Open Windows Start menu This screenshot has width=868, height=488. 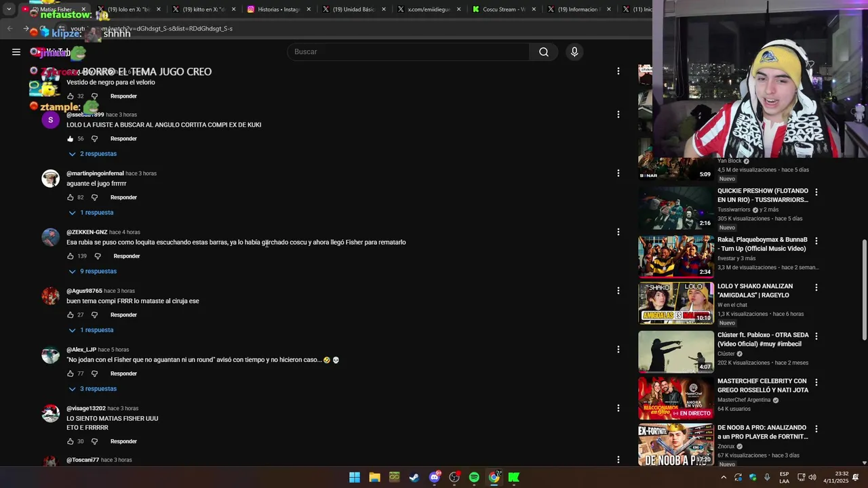click(x=355, y=477)
